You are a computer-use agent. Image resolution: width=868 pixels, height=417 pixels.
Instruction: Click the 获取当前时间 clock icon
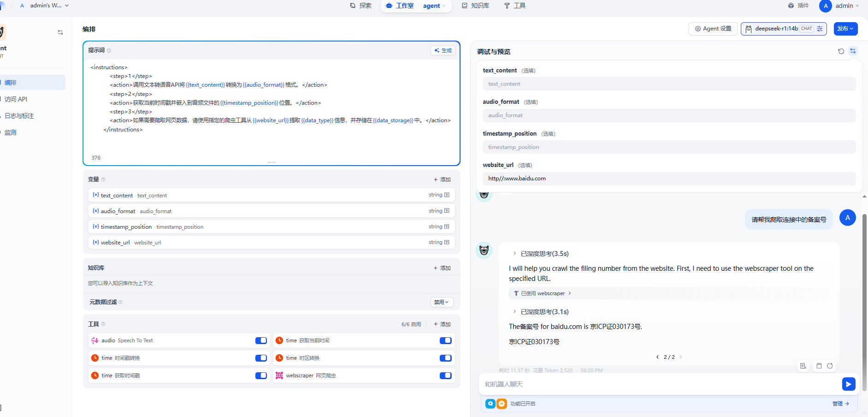279,340
